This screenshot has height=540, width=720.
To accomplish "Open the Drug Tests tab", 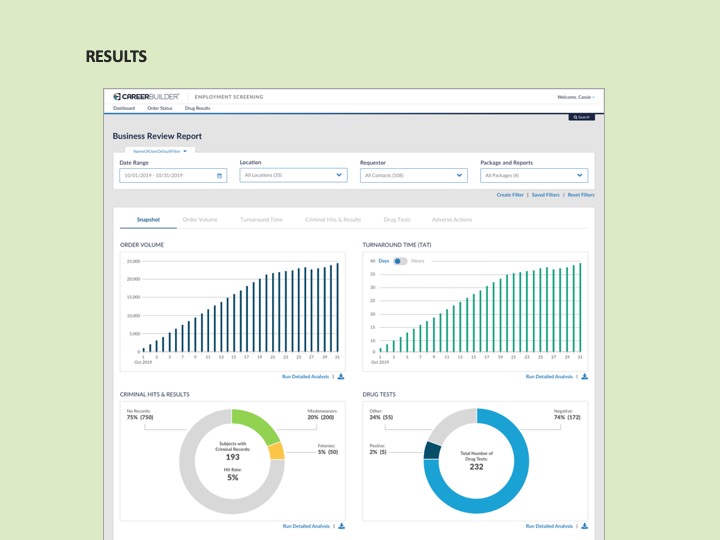I will tap(397, 219).
